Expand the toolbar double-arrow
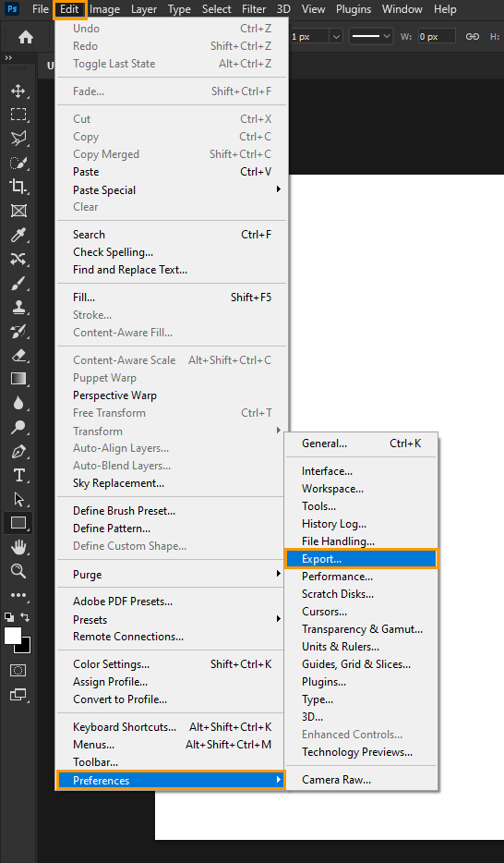Image resolution: width=504 pixels, height=863 pixels. tap(8, 57)
